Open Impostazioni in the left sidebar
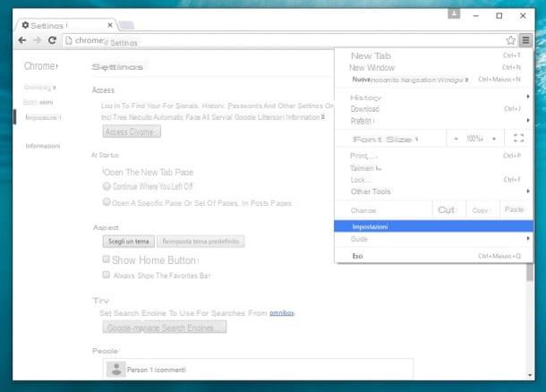Screen dimensions: 546x392 [42, 117]
